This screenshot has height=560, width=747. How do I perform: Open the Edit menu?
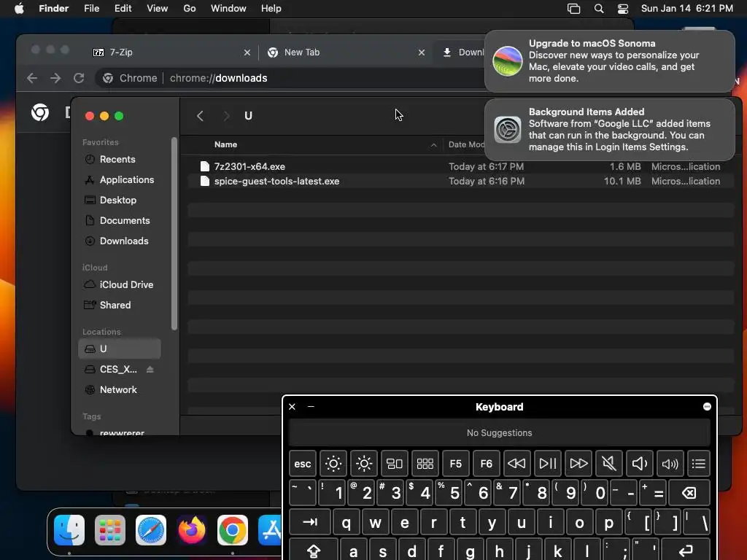click(123, 9)
